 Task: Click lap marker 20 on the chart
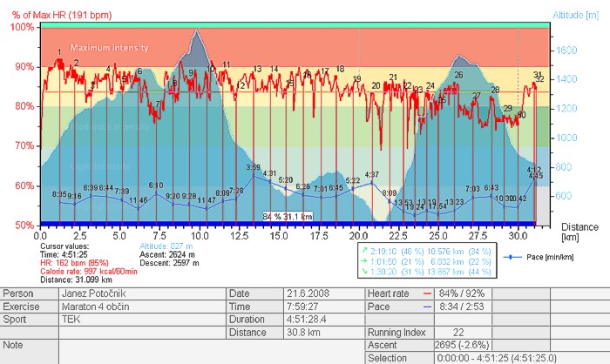click(376, 85)
